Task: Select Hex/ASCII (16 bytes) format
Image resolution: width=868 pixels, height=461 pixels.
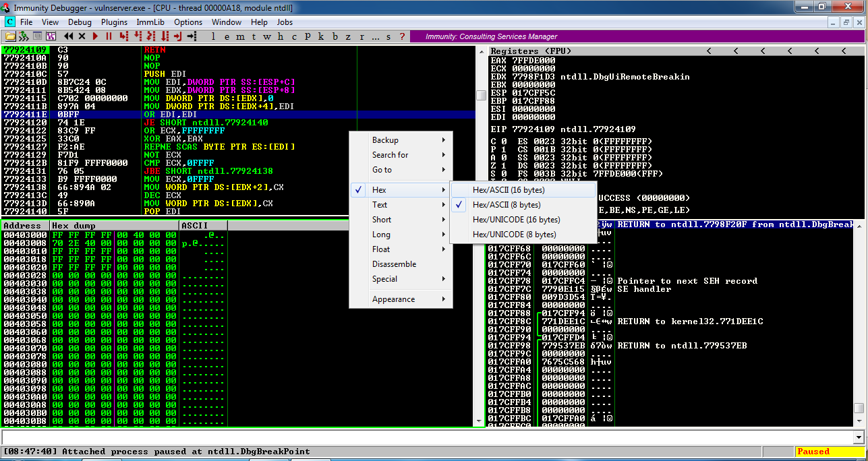Action: [508, 190]
